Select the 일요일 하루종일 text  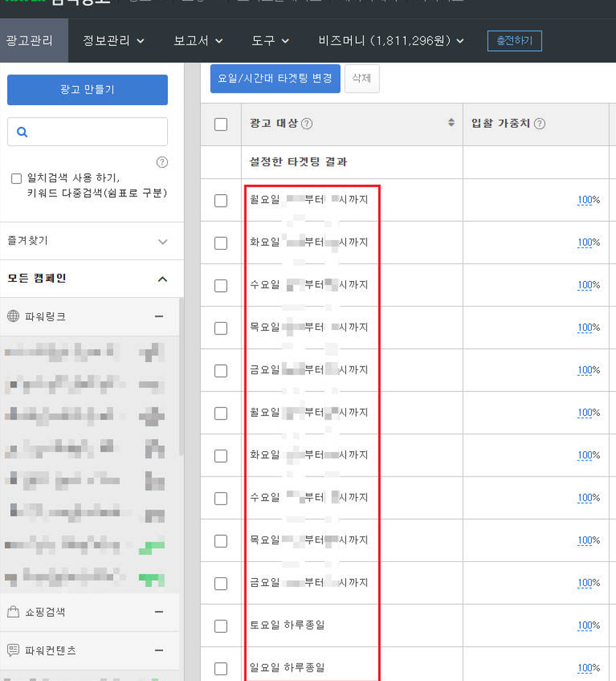tap(287, 668)
